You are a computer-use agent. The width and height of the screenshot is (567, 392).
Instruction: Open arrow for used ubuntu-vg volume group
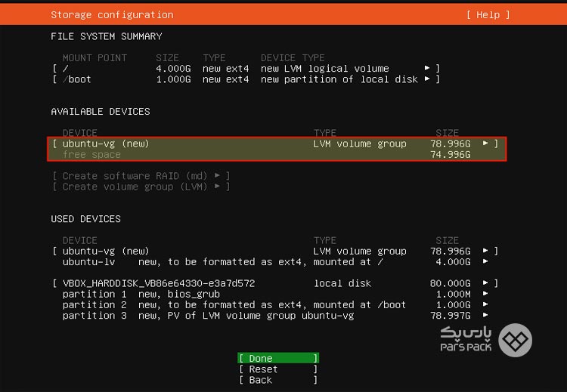click(485, 251)
